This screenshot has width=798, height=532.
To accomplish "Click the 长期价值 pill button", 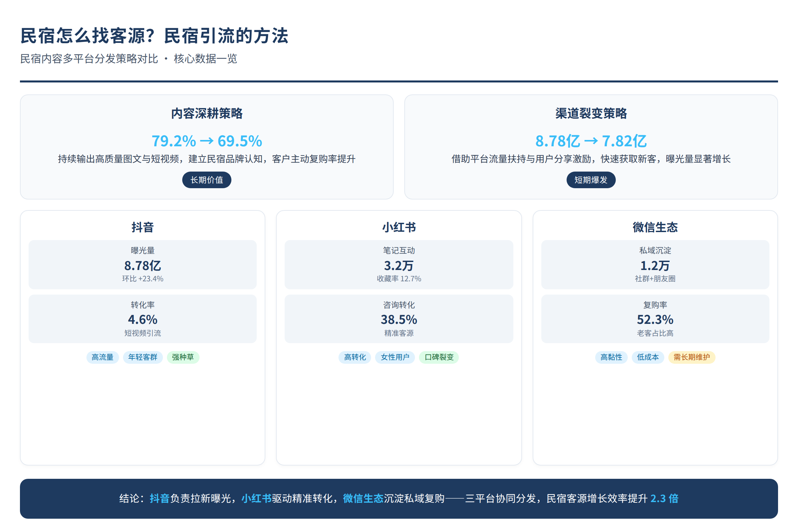I will tap(206, 180).
